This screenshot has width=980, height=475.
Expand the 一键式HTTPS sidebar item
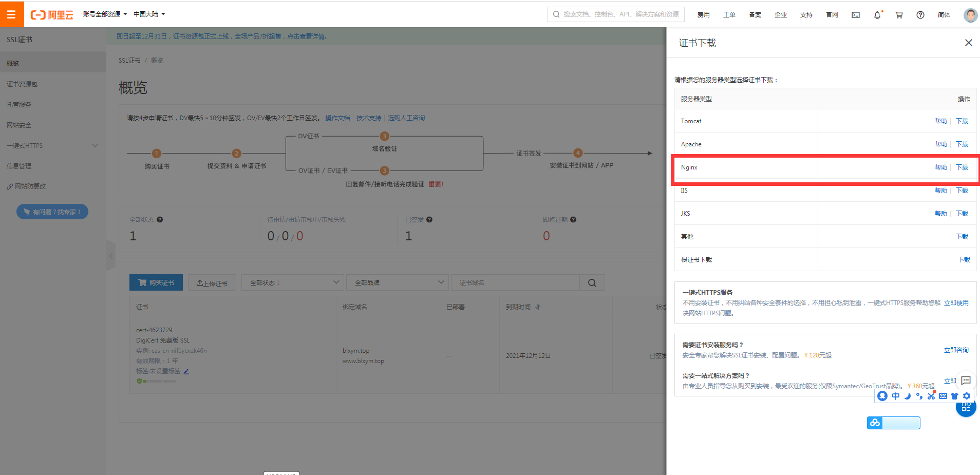pos(53,146)
